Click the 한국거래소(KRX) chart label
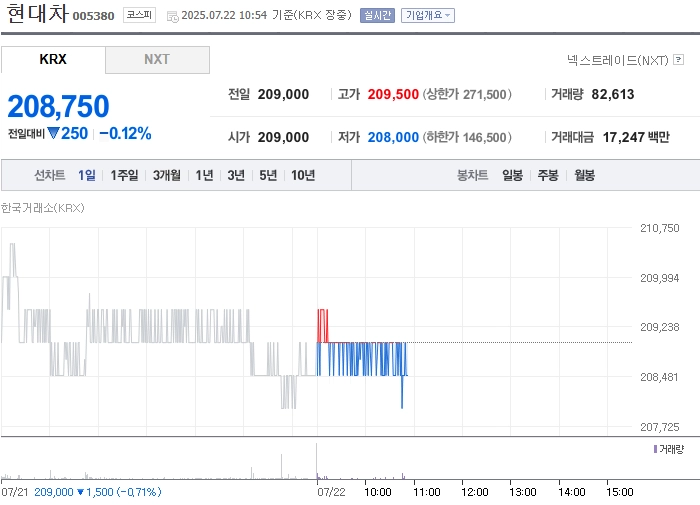This screenshot has height=505, width=700. 42,208
